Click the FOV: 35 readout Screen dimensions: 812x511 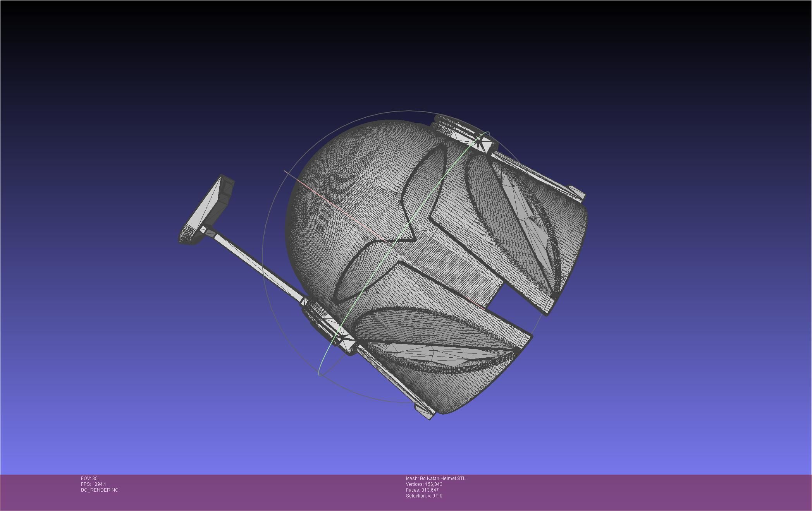point(89,478)
